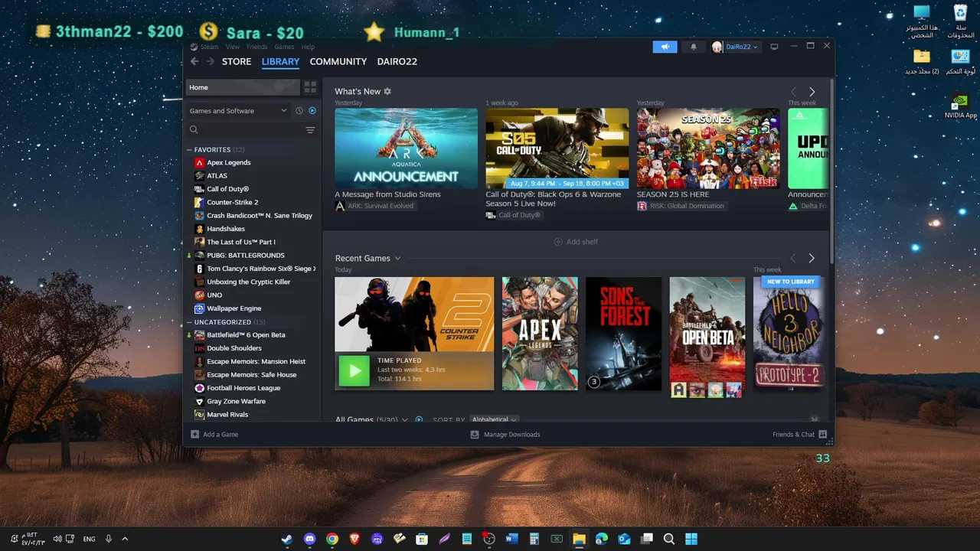Open Steam notifications bell
The image size is (980, 551).
694,47
